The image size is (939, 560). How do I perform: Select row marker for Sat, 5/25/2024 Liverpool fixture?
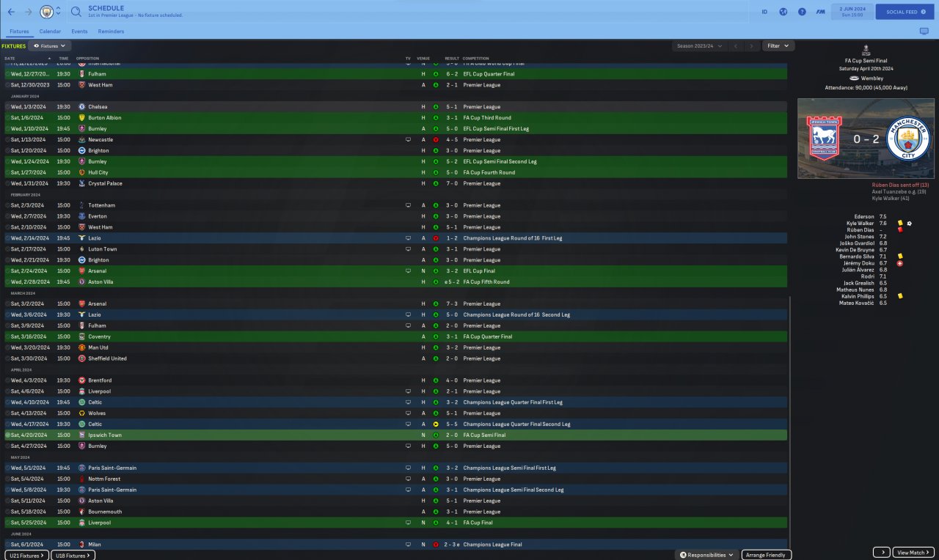[x=7, y=523]
